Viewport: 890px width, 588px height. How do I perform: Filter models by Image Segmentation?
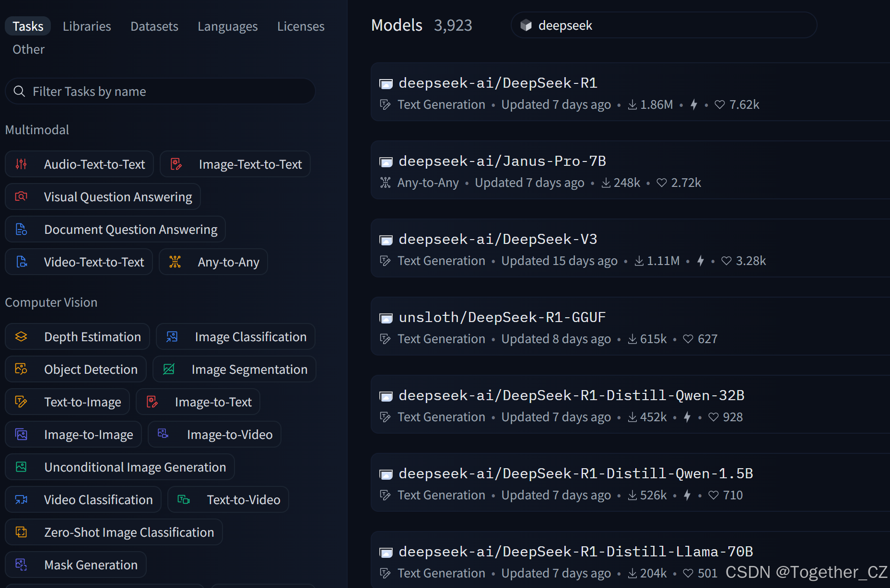click(x=234, y=369)
